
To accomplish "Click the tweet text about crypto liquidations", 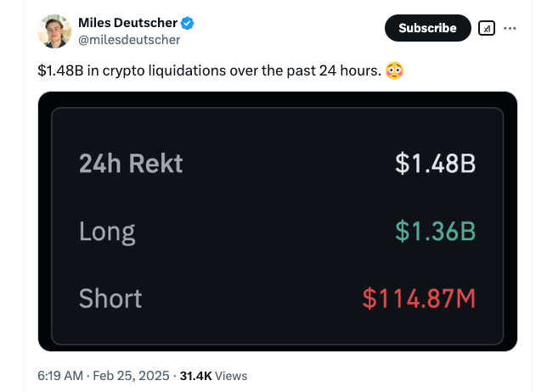I will point(209,70).
